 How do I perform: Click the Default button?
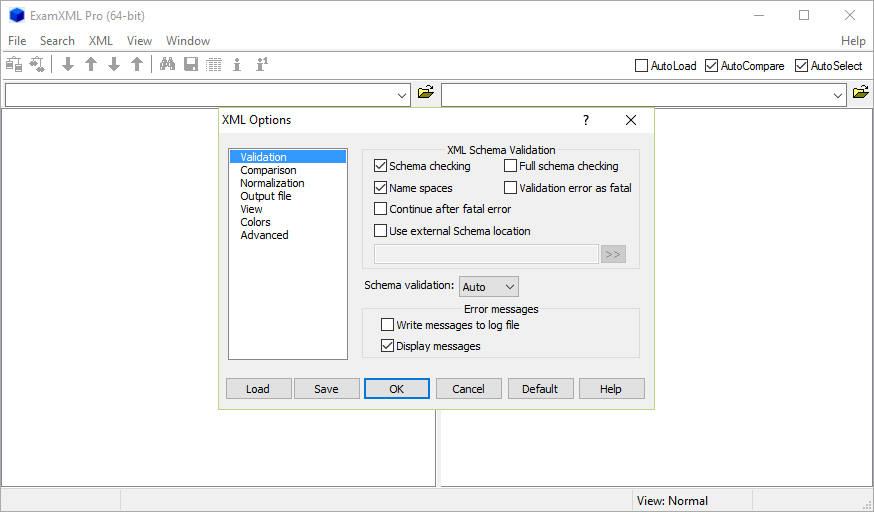click(x=541, y=389)
